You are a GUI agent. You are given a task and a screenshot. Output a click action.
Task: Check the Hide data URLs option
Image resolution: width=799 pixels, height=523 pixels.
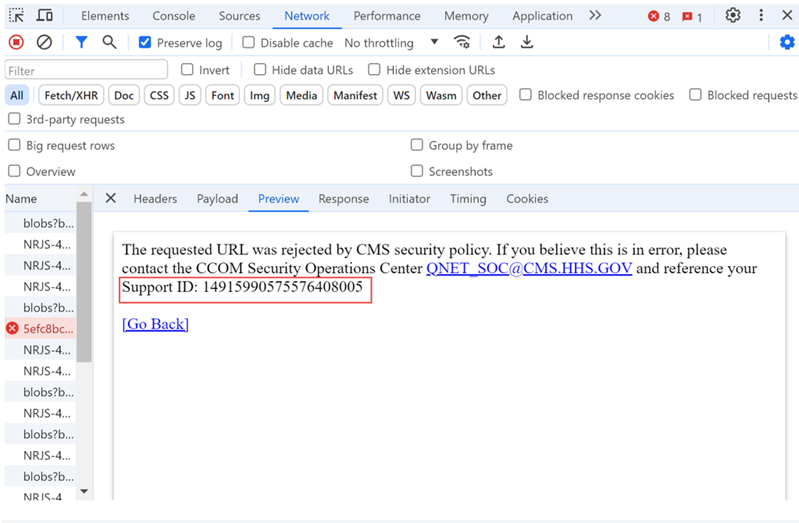point(260,70)
